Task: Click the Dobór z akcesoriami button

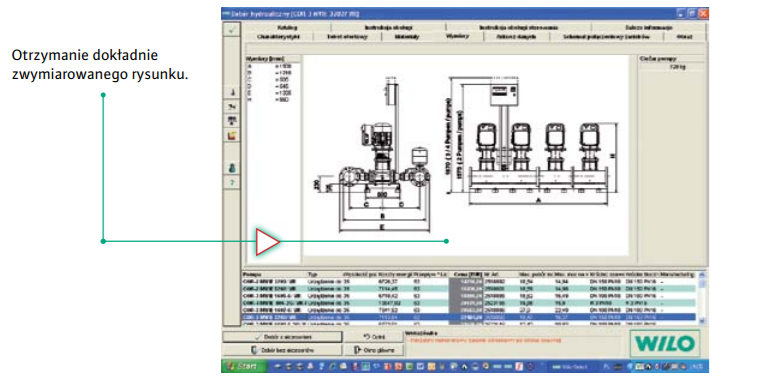Action: tap(283, 337)
